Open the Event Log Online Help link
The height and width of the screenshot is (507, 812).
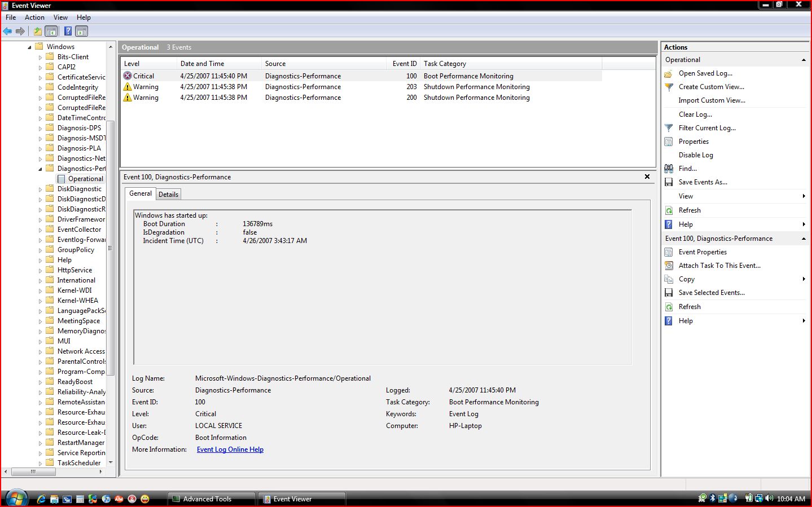(230, 449)
